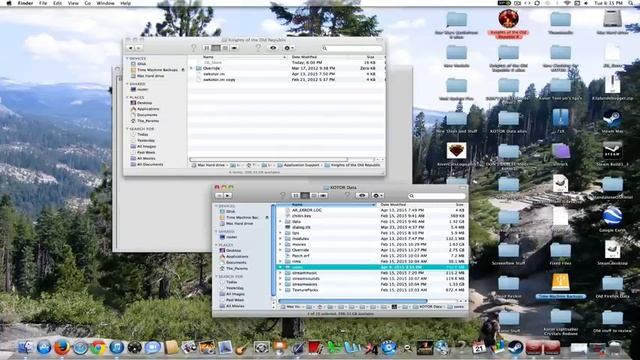Select Time Machine Backups drive on desktop

pos(560,282)
